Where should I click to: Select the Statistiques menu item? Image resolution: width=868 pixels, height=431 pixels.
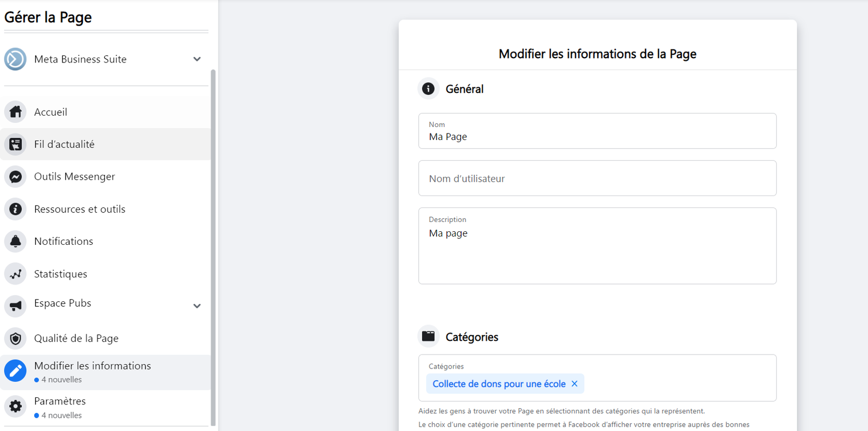(x=61, y=274)
